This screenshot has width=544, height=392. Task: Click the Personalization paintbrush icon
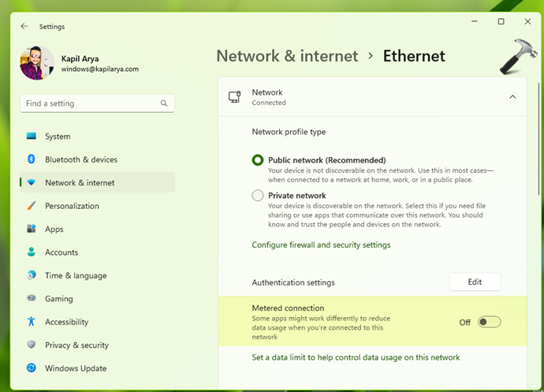click(x=32, y=206)
